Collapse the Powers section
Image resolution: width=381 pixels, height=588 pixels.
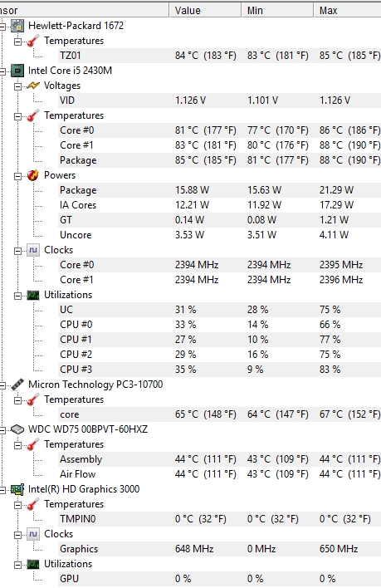coord(17,176)
